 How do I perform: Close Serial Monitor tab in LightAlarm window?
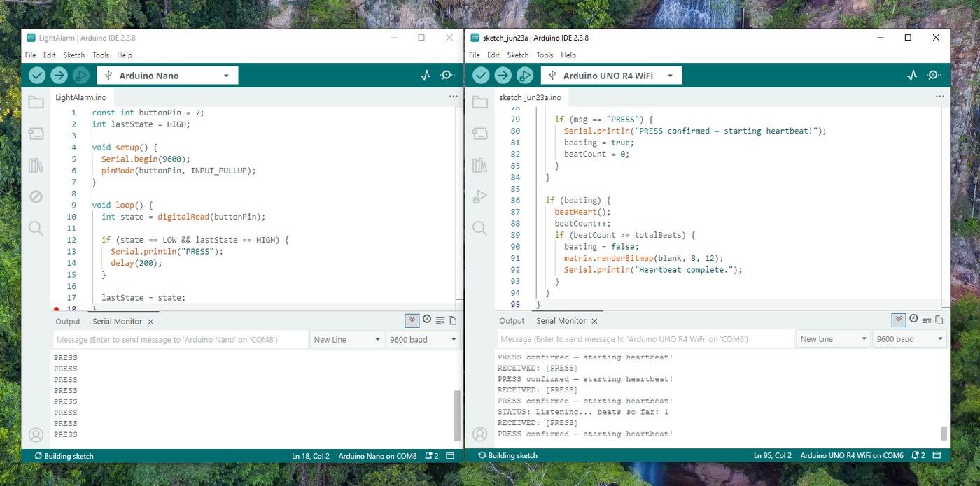pyautogui.click(x=150, y=322)
